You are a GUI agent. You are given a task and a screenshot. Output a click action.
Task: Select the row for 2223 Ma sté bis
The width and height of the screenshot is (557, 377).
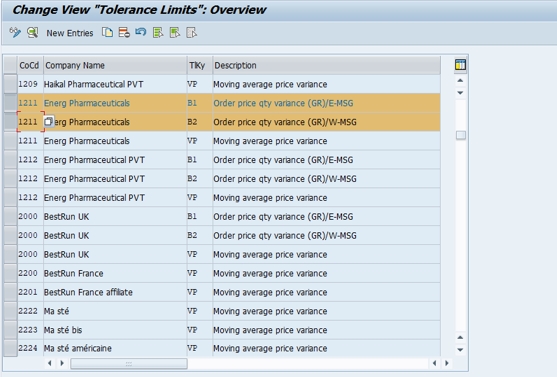coord(10,330)
